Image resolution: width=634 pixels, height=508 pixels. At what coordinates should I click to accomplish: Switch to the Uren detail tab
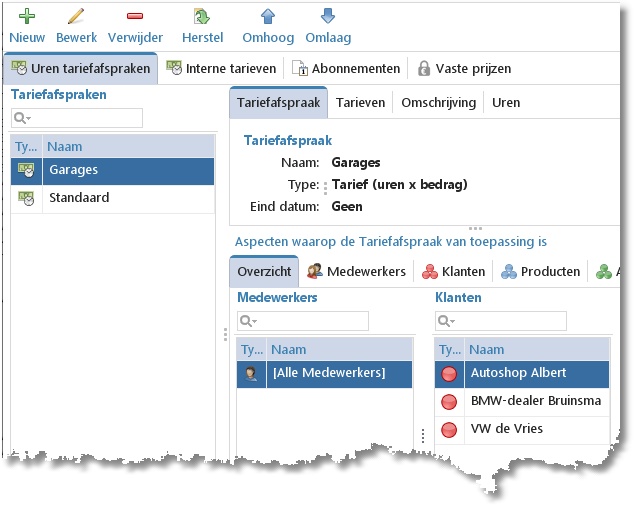pos(506,102)
